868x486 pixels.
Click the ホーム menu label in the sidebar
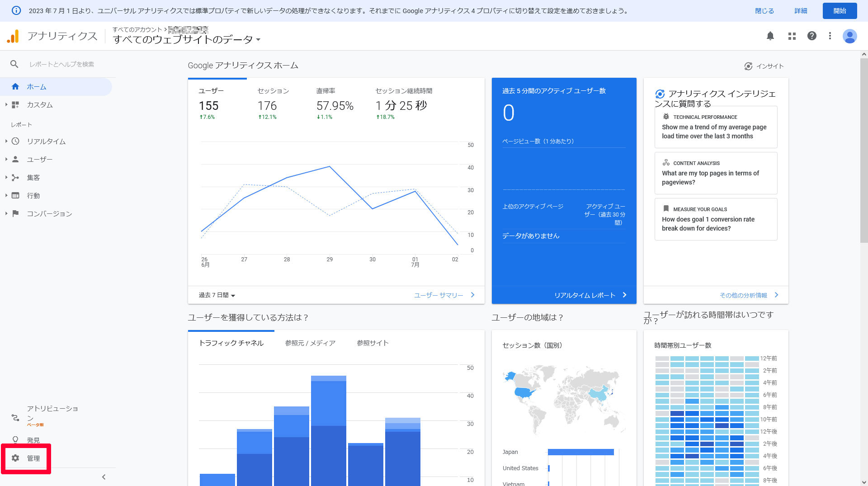[x=37, y=86]
